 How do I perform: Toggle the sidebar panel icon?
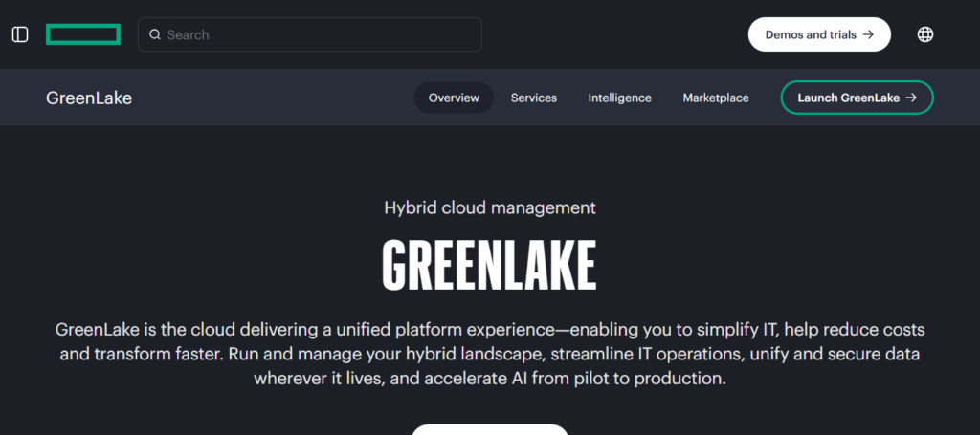coord(20,34)
